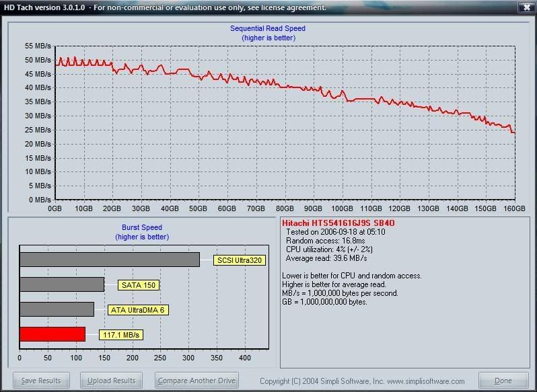Viewport: 537px width, 392px height.
Task: Select the ATA UltraDMA 6 label
Action: coord(138,310)
